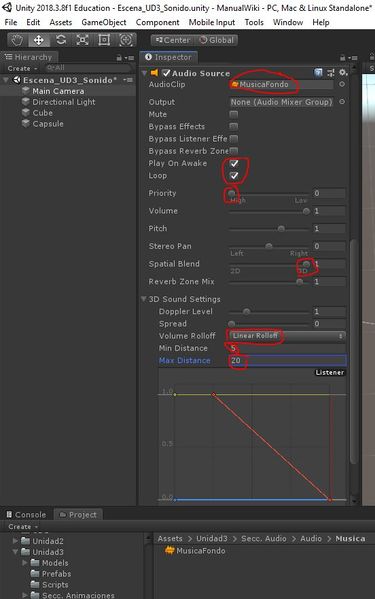The width and height of the screenshot is (375, 599).
Task: Switch to the Inspector tab
Action: point(169,57)
